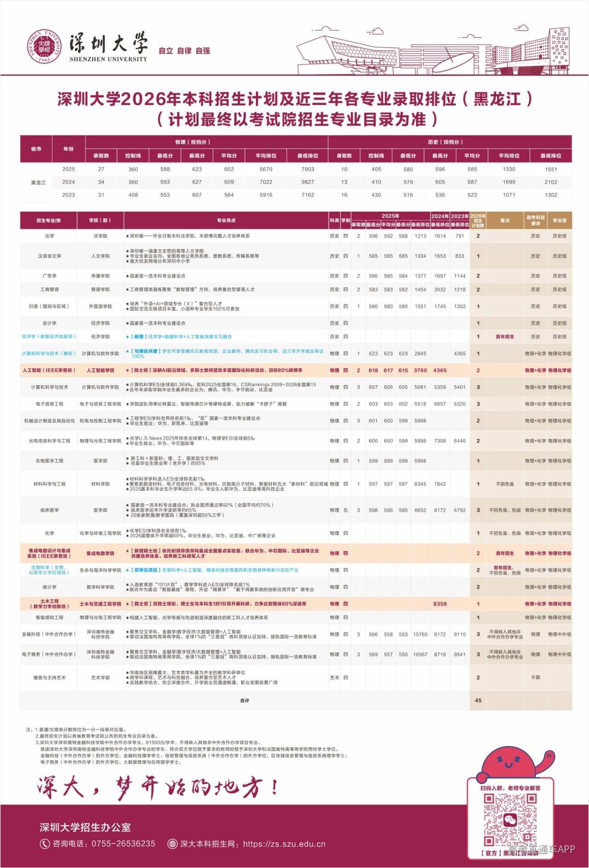Select the 智能感知工程 major name
Viewport: 589px width, 868px height.
point(50,618)
